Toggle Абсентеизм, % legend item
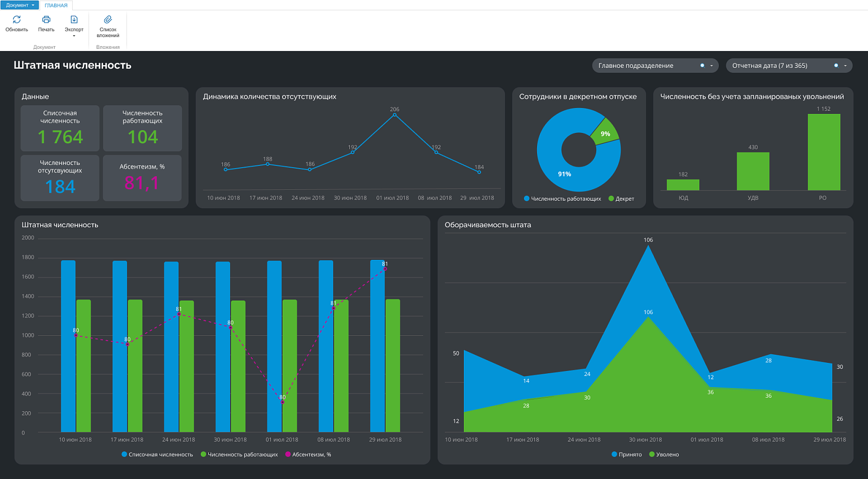This screenshot has height=479, width=868. (x=308, y=455)
